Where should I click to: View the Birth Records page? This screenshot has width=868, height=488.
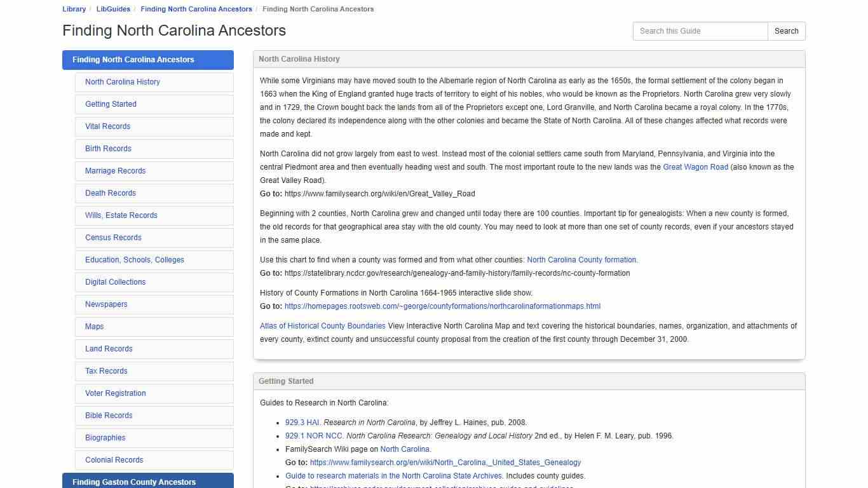108,148
